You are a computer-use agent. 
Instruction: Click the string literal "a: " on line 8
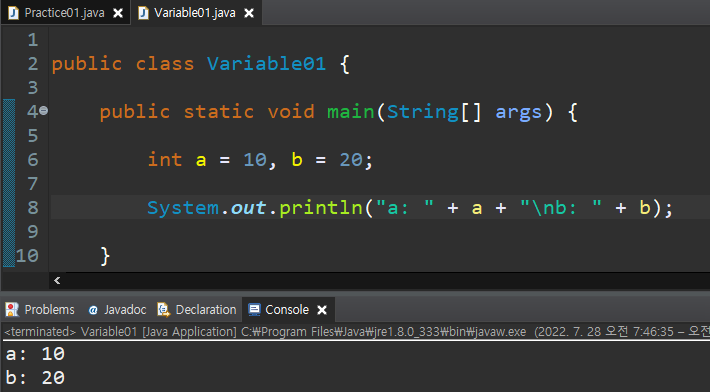click(x=405, y=208)
